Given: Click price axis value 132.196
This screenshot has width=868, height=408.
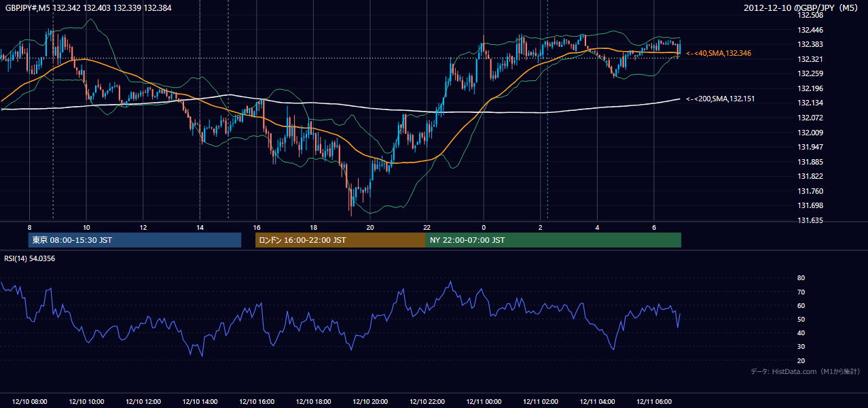Looking at the screenshot, I should pos(810,88).
